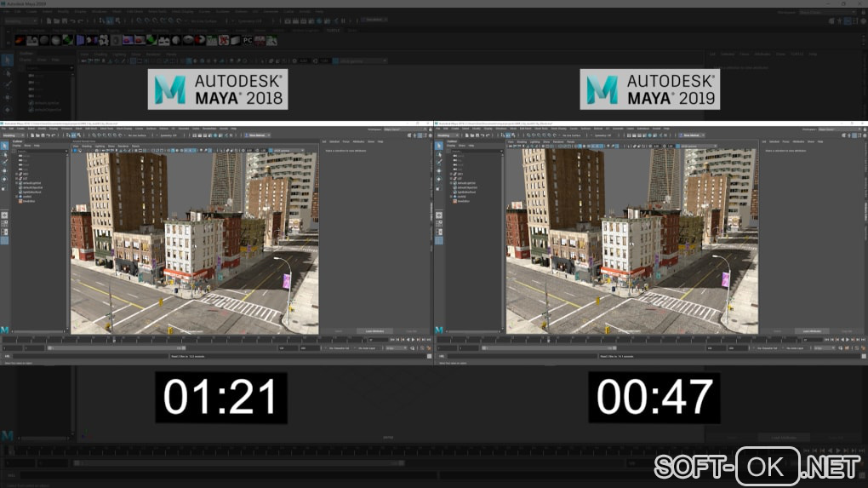Viewport: 868px width, 488px height.
Task: Toggle Tool Settings button in Maya 2018 status line
Action: 425,135
